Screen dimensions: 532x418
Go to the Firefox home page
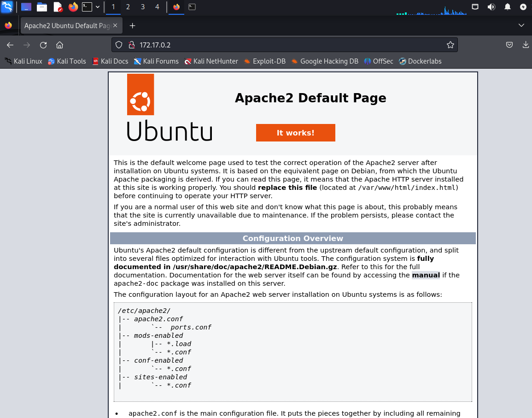point(60,45)
